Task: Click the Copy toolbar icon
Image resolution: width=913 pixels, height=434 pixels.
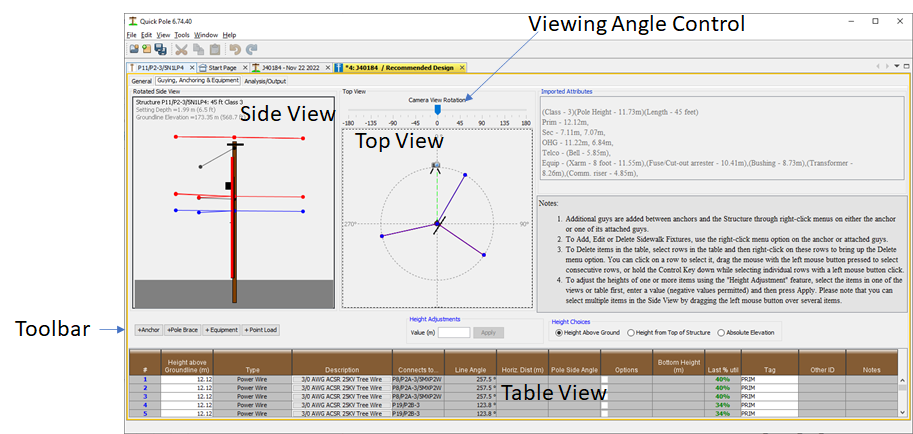Action: click(199, 50)
